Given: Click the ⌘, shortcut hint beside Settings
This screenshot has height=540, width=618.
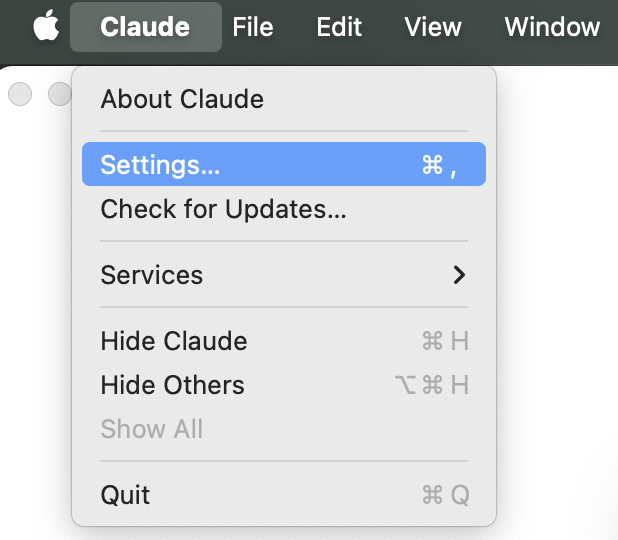Looking at the screenshot, I should 440,165.
